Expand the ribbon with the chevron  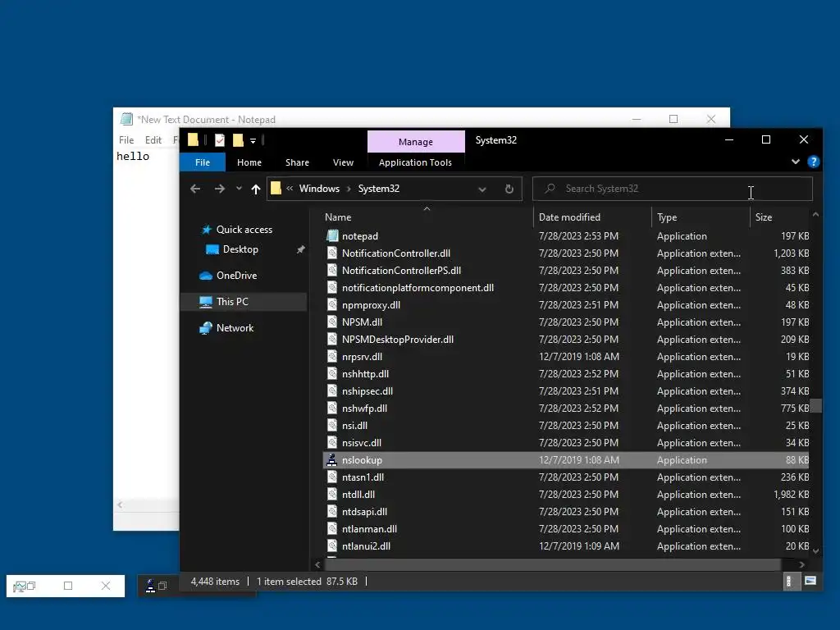point(796,162)
